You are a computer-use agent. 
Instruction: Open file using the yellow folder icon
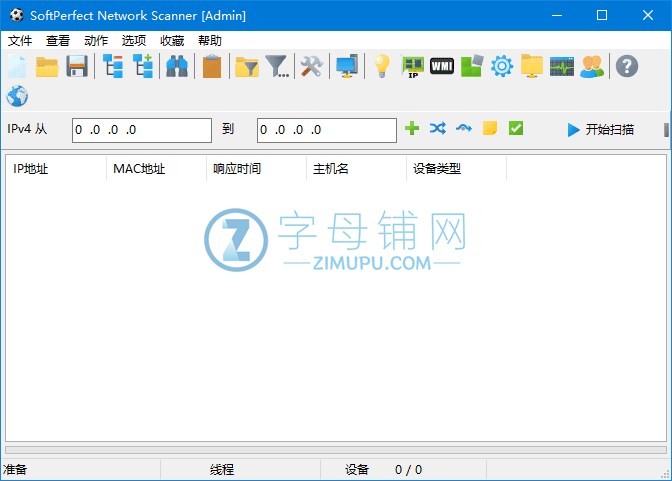pyautogui.click(x=47, y=66)
